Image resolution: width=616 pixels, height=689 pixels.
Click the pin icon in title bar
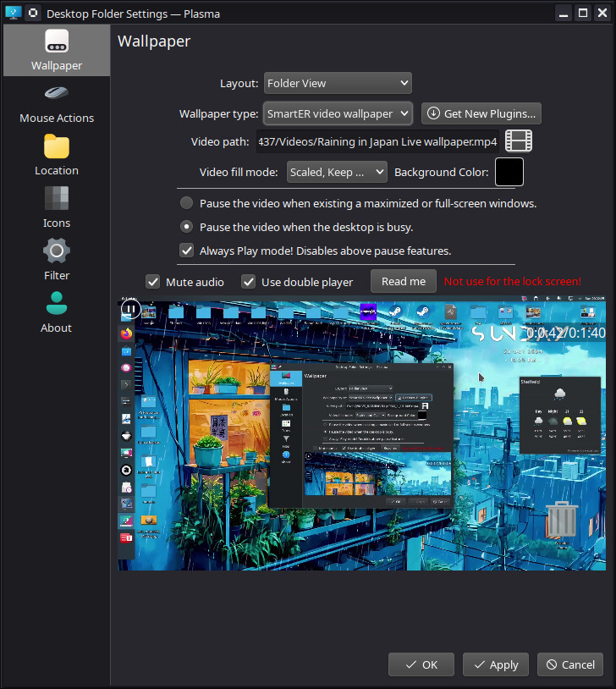tap(32, 14)
